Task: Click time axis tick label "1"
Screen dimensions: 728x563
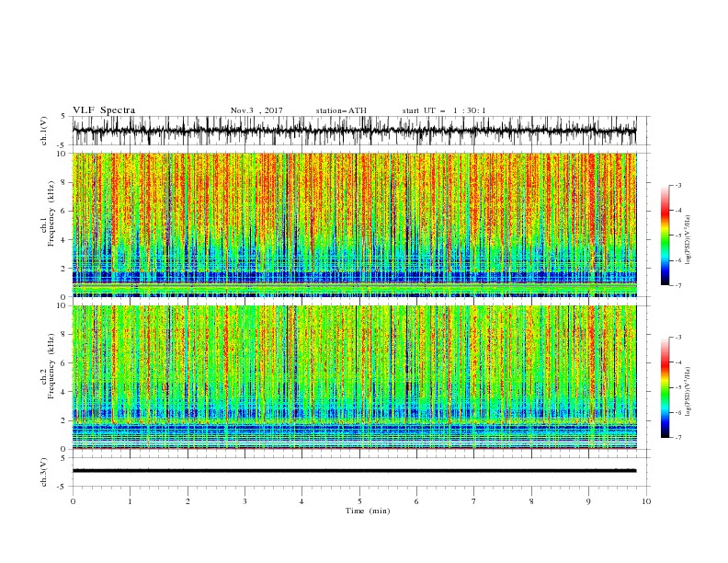Action: tap(130, 501)
